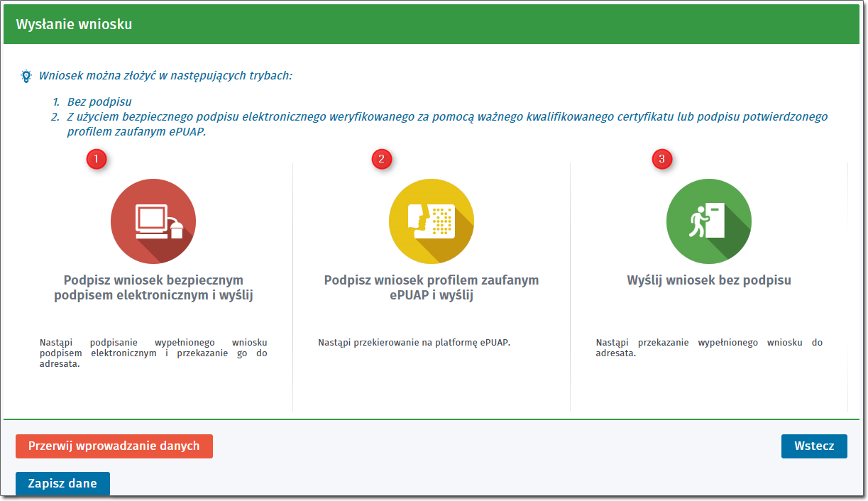Click description 'Nastąpi podpisanie wypełnionego wniosku podpisem elektronicznym'
The width and height of the screenshot is (868, 501).
153,353
